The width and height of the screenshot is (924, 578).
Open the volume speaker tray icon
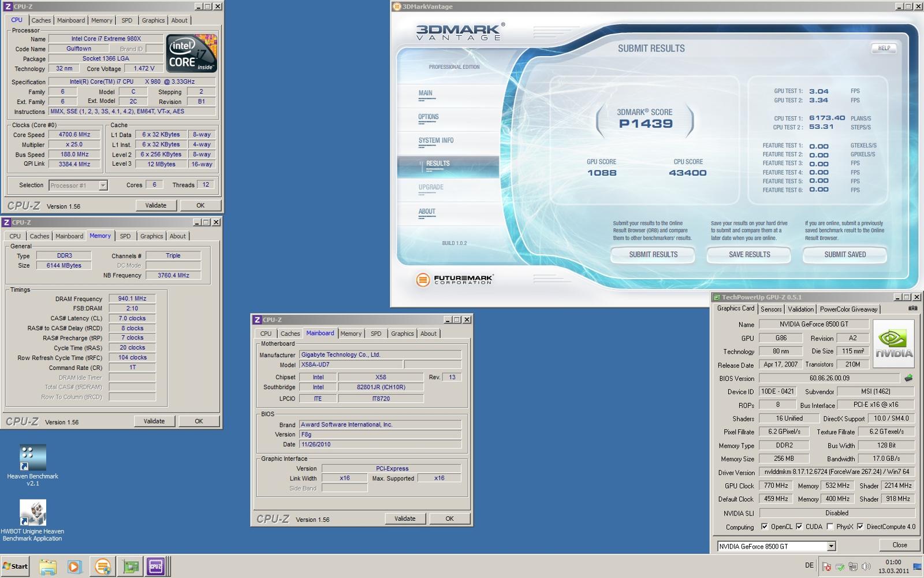pyautogui.click(x=866, y=567)
